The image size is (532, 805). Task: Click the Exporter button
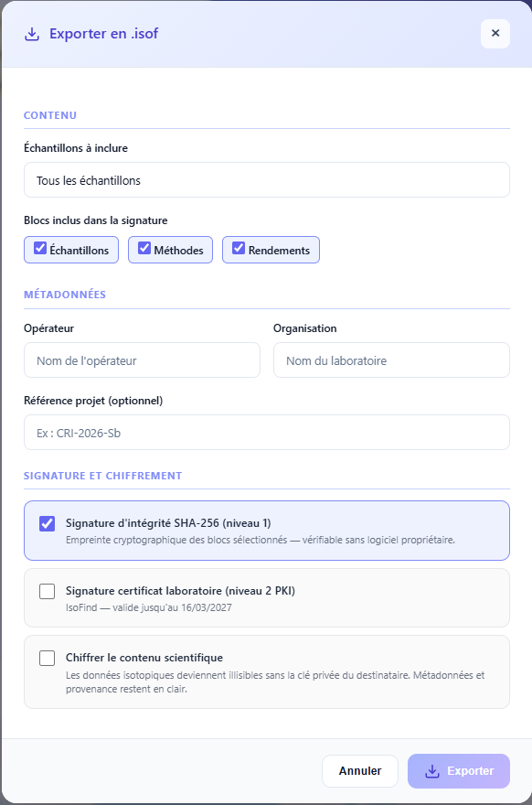[x=458, y=771]
